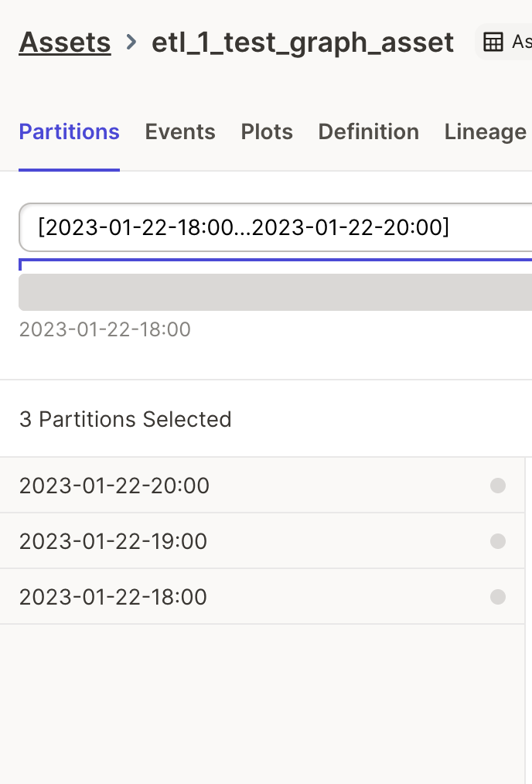Select the 2023-01-22-19:00 partition row
The image size is (532, 784).
pyautogui.click(x=232, y=540)
